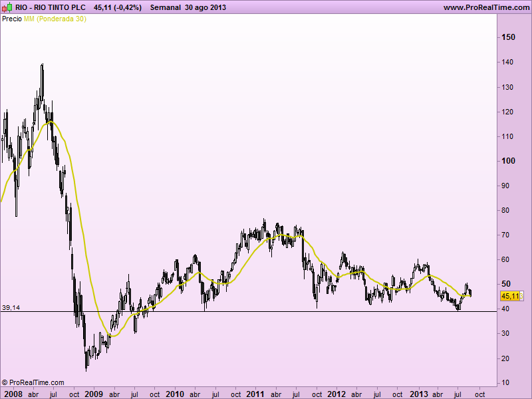
Task: Click the 80 price axis label
Action: tap(505, 210)
